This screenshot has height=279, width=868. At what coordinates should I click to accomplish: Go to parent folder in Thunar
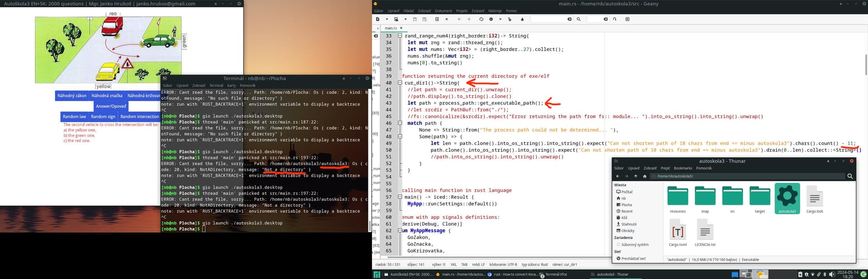pos(636,176)
